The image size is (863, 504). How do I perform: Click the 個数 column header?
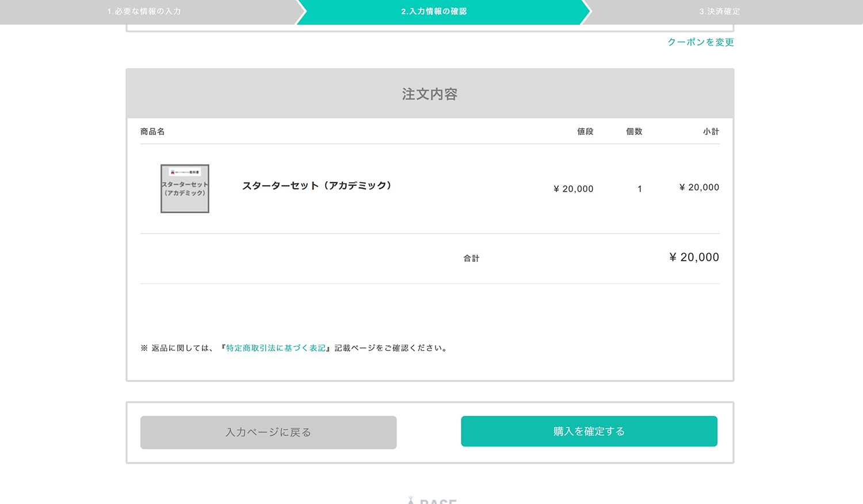click(633, 131)
